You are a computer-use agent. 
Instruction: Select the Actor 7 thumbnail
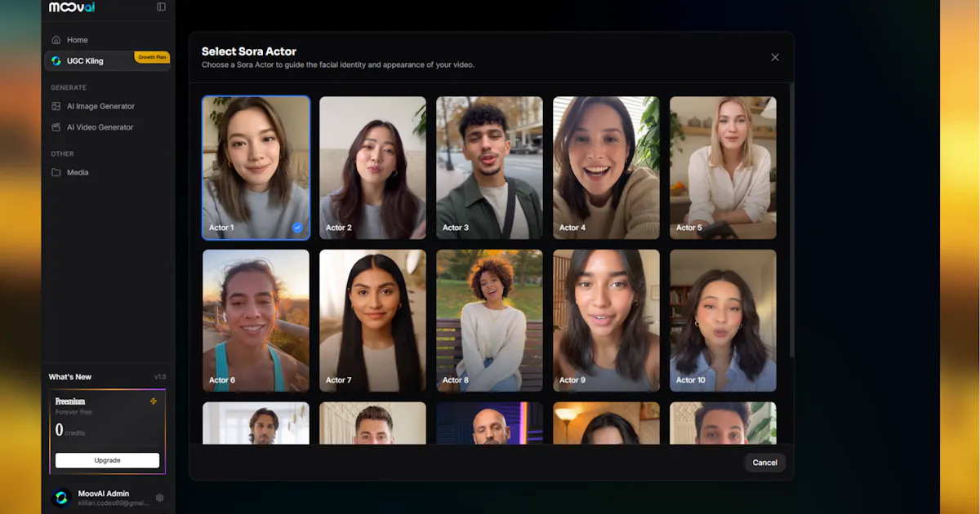(372, 321)
